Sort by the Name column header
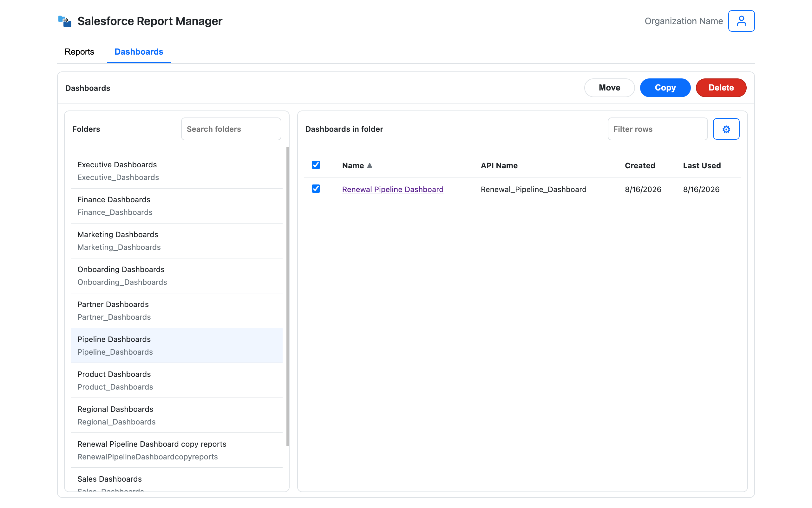Screen dimensions: 812x508 coord(353,166)
